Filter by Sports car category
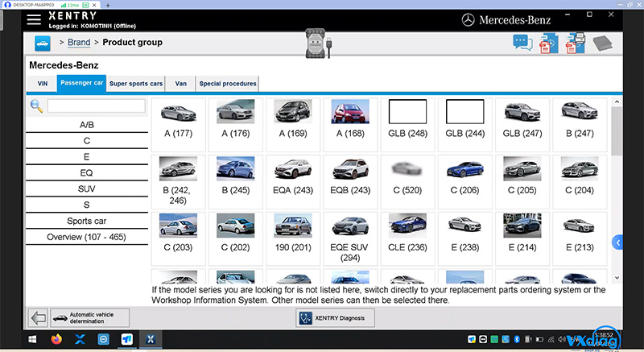This screenshot has height=352, width=644. pyautogui.click(x=87, y=221)
